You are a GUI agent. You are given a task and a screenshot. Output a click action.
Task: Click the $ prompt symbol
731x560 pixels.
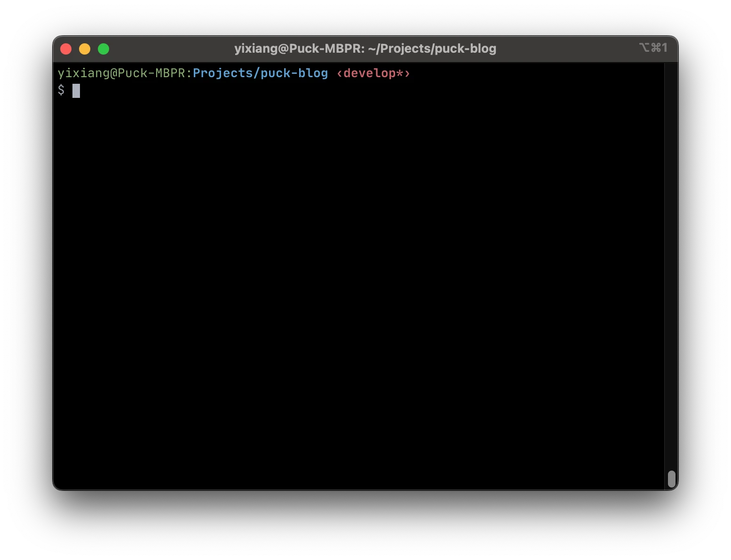(61, 90)
